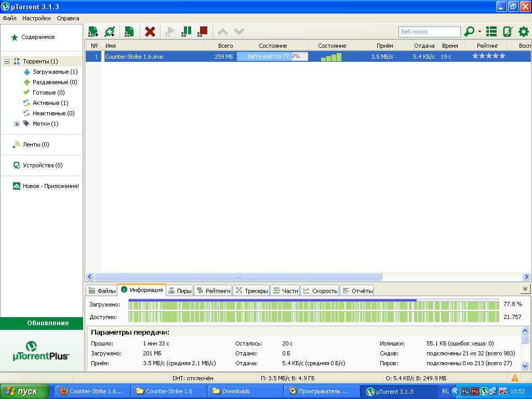Collapse the detail pane with the double chevron
Image resolution: width=532 pixels, height=399 pixels.
[525, 289]
